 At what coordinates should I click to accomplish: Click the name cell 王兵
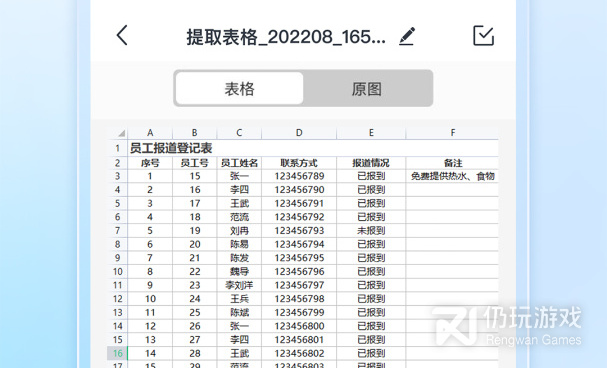pyautogui.click(x=239, y=299)
